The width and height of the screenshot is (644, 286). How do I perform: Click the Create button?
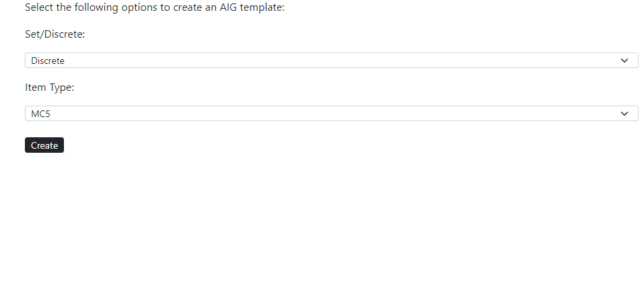[x=44, y=145]
